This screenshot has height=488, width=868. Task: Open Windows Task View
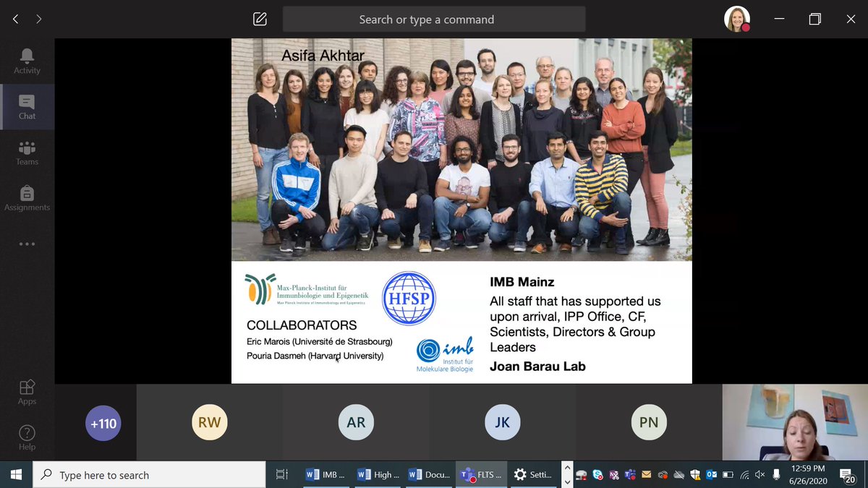coord(282,475)
